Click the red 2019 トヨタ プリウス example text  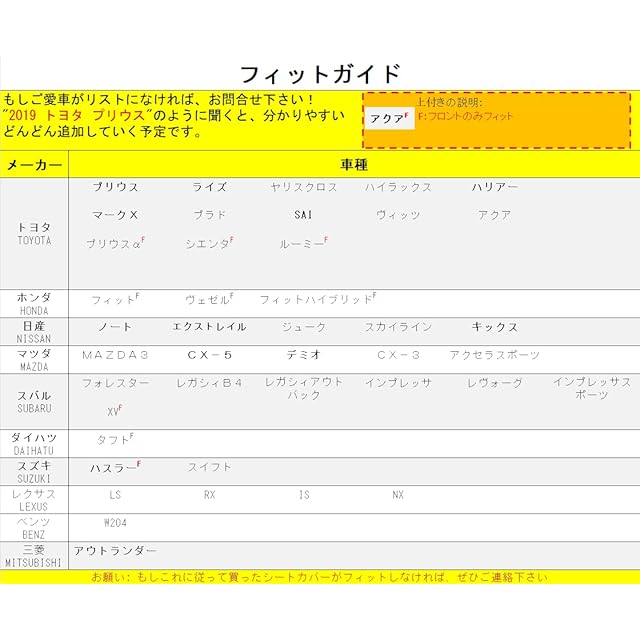77,115
